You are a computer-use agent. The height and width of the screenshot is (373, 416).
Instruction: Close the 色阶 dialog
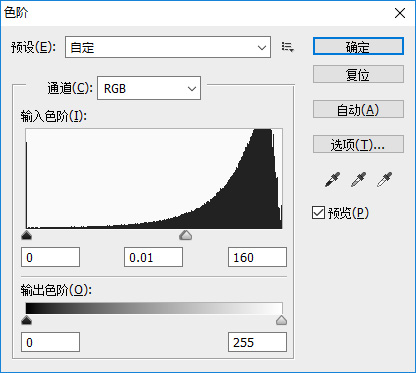400,13
